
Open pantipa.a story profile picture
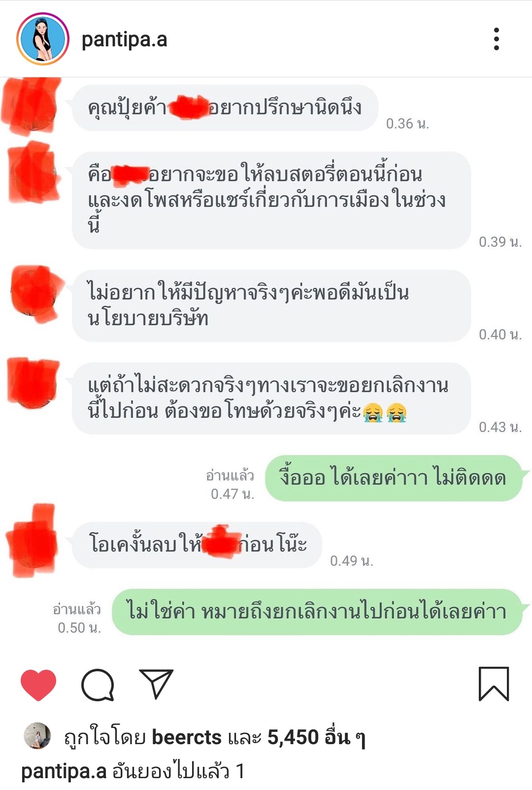pyautogui.click(x=43, y=39)
